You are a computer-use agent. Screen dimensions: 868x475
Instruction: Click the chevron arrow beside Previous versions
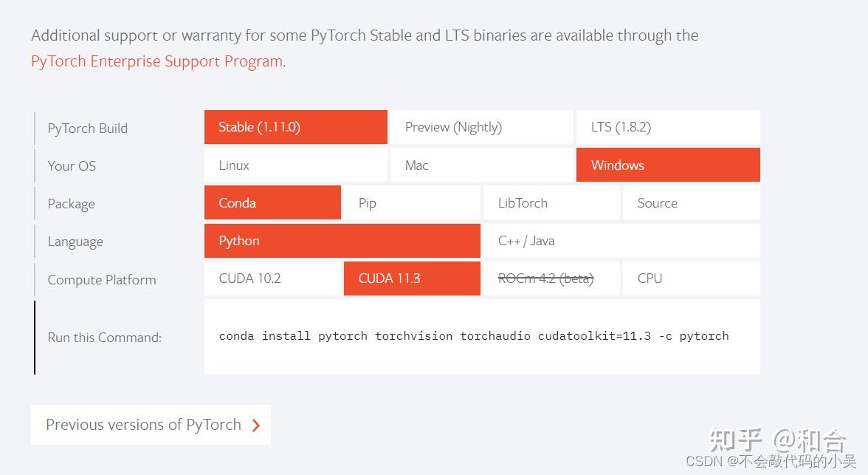256,426
